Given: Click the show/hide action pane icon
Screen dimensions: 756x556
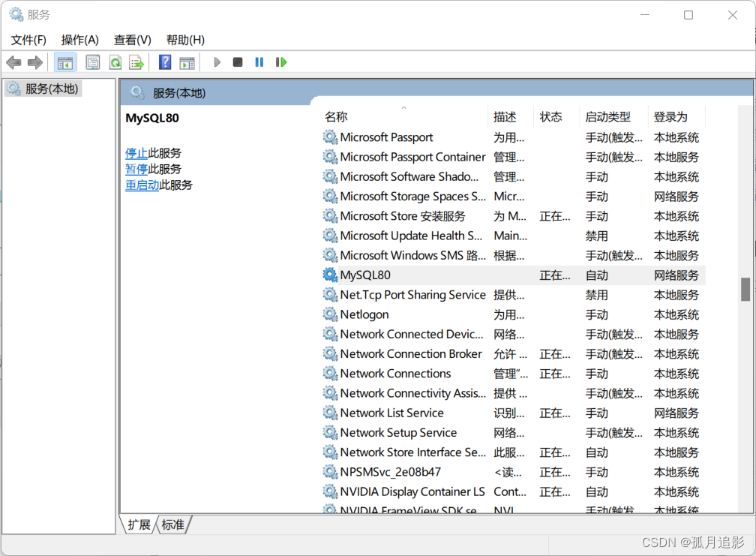Looking at the screenshot, I should tap(187, 63).
